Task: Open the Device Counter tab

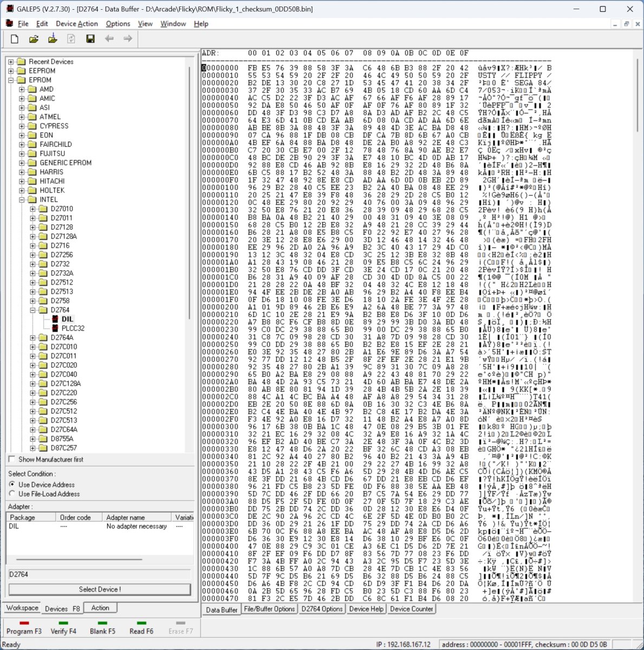Action: pos(412,609)
